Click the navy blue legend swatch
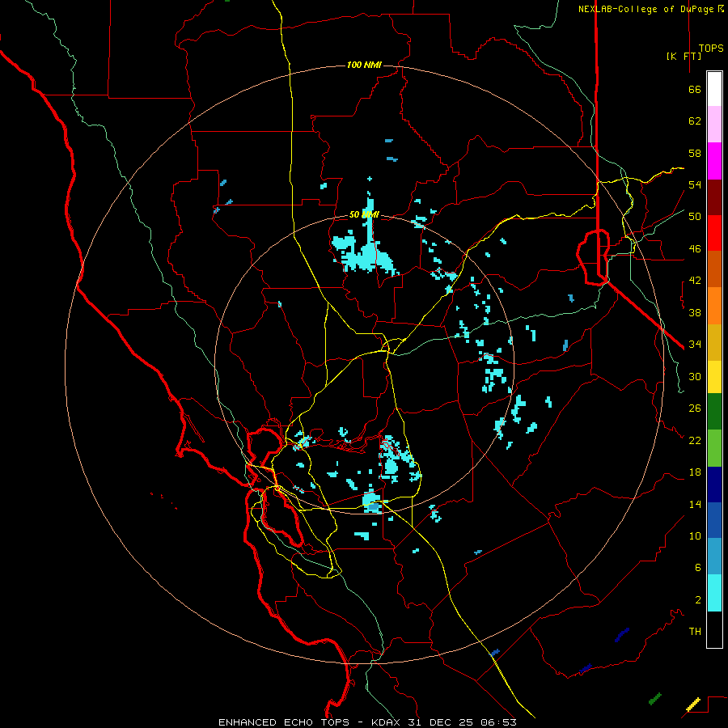This screenshot has width=728, height=728. coord(714,485)
